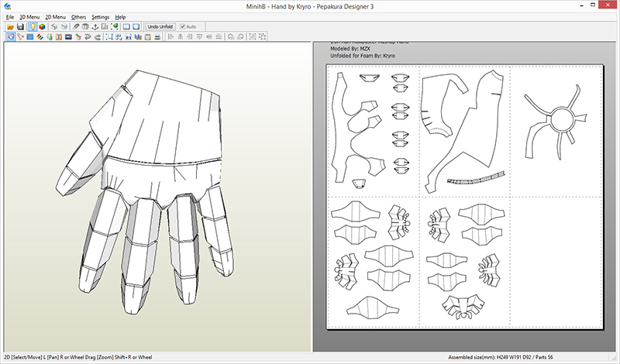Select the tiny trapezoid part at bottom of first page
The height and width of the screenshot is (364, 620).
pos(359,184)
